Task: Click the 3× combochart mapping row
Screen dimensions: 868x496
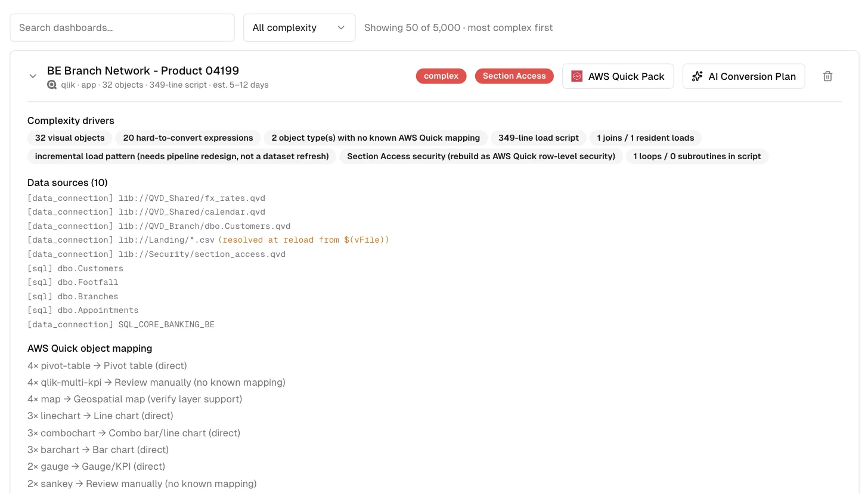Action: (134, 433)
